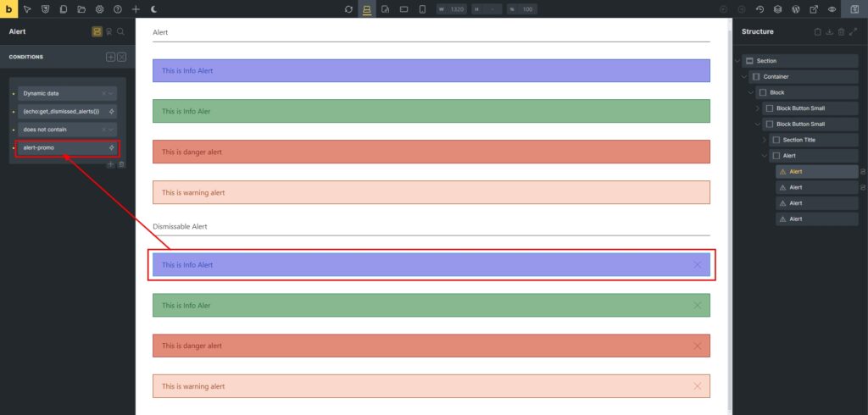This screenshot has width=868, height=415.
Task: Collapse the second Block Button Small node
Action: [x=758, y=124]
